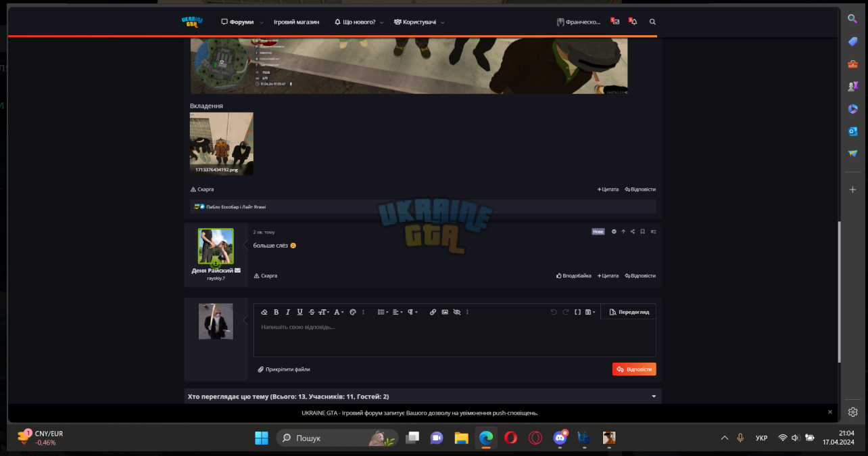Open Деня Райский username link

[x=212, y=271]
